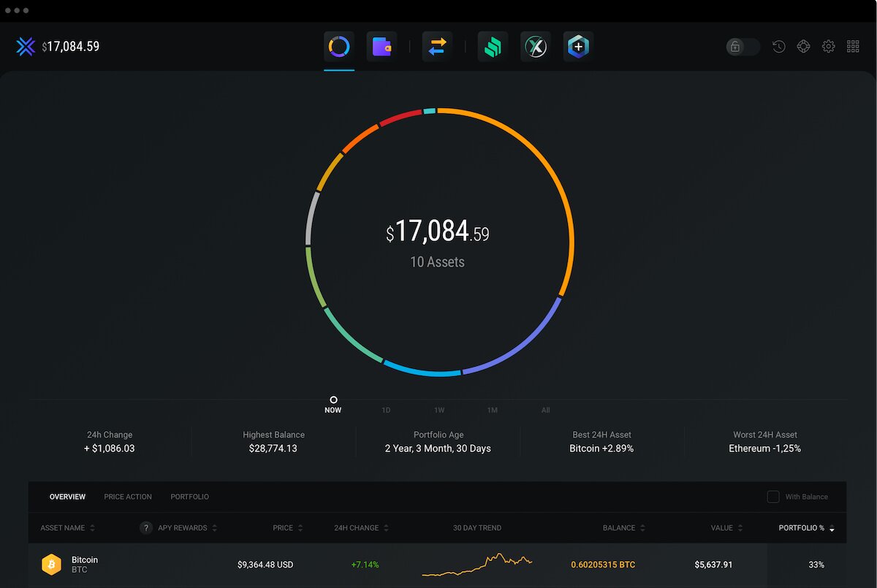Screen dimensions: 877x588
Task: Switch to the Price Action tab
Action: coord(127,497)
